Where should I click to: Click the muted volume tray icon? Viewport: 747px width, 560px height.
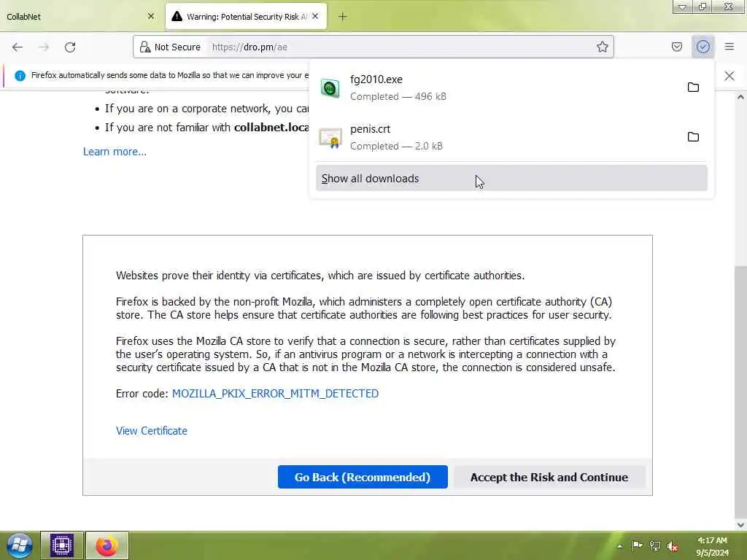click(673, 545)
